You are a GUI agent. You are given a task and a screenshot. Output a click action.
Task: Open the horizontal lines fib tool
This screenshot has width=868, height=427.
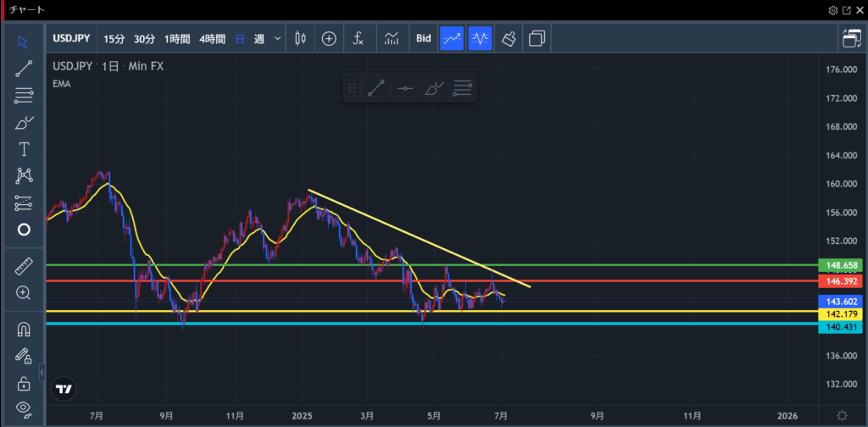coord(23,96)
